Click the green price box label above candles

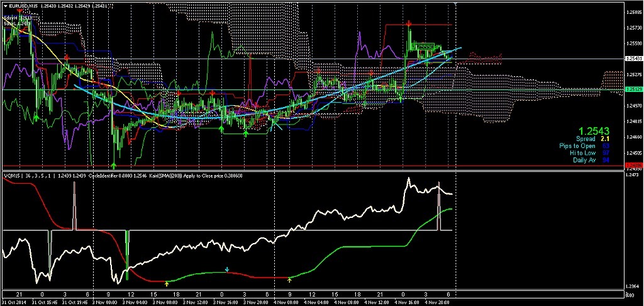[424, 47]
